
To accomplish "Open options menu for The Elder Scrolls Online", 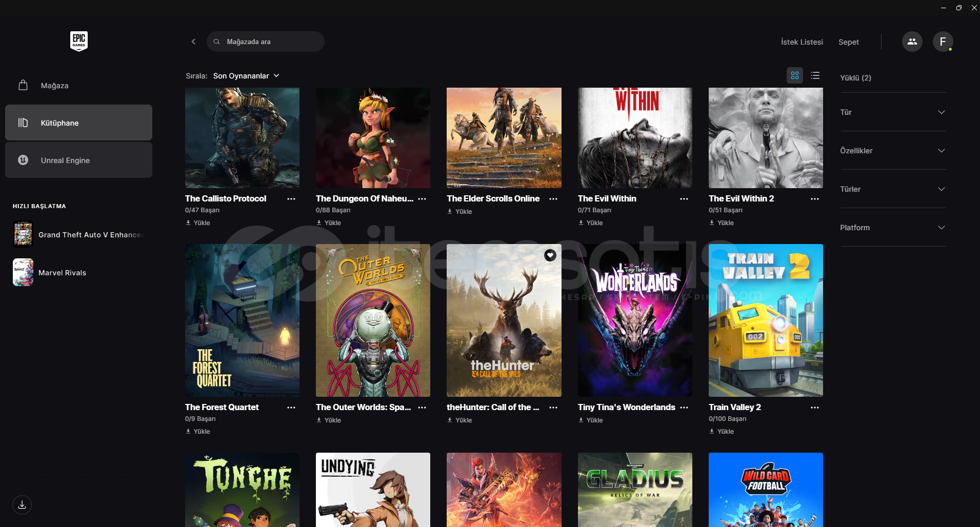I will 553,199.
